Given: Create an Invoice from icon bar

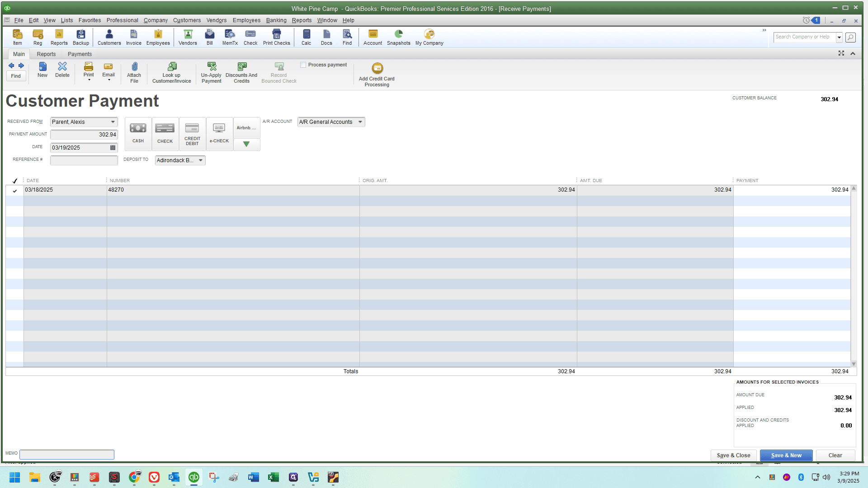Looking at the screenshot, I should tap(134, 37).
